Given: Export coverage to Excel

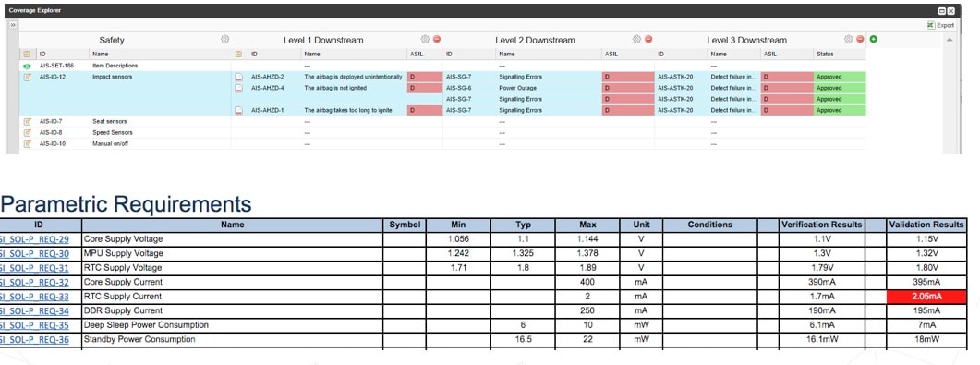Looking at the screenshot, I should pyautogui.click(x=940, y=25).
